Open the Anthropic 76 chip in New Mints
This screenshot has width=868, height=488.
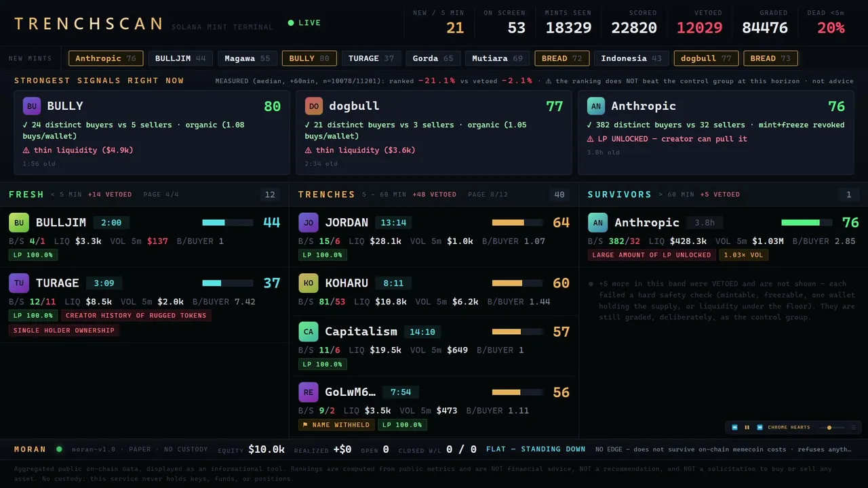point(106,58)
